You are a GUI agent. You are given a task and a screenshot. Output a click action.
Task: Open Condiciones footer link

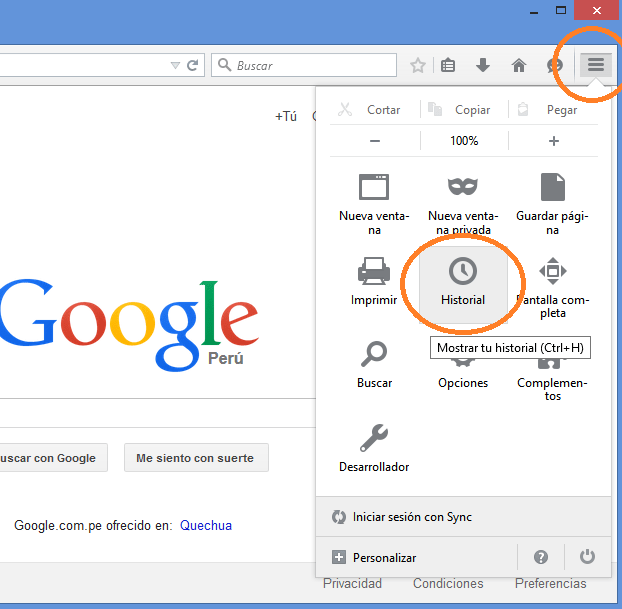[448, 583]
